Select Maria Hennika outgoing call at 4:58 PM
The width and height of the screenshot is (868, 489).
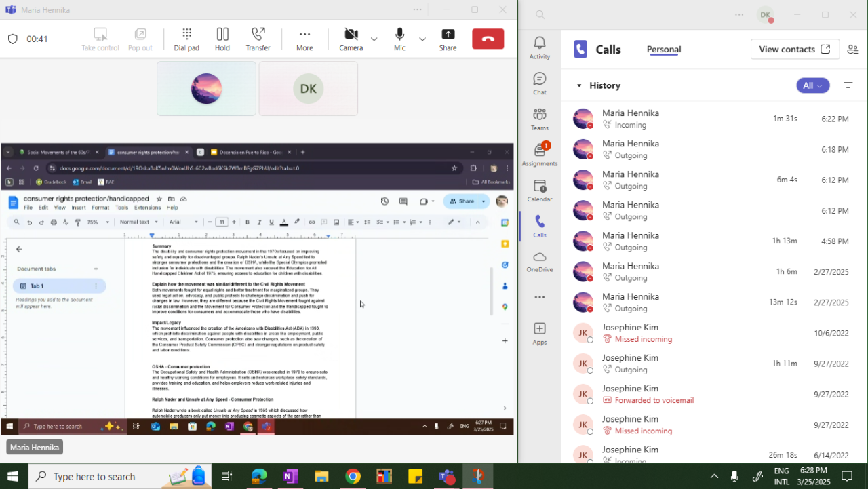click(714, 241)
